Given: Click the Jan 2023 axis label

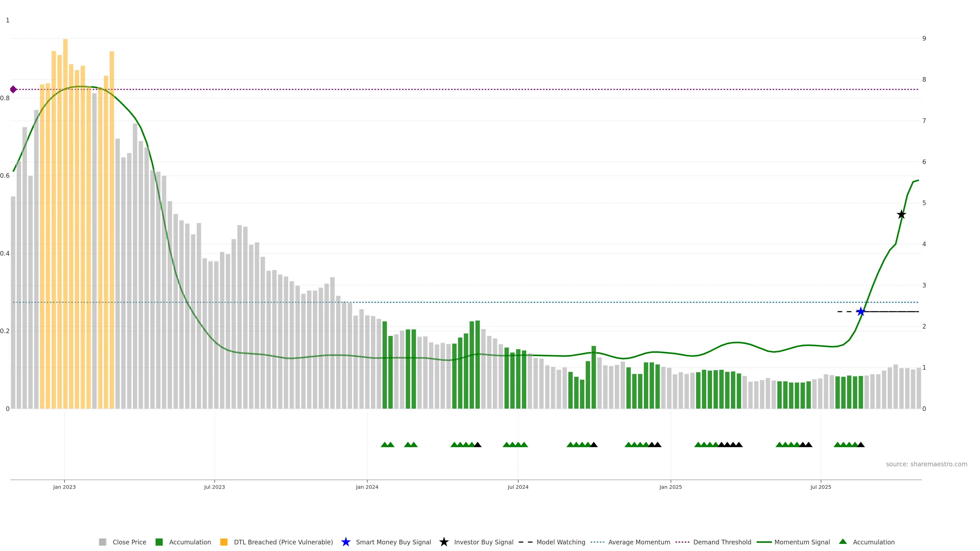Looking at the screenshot, I should click(64, 487).
